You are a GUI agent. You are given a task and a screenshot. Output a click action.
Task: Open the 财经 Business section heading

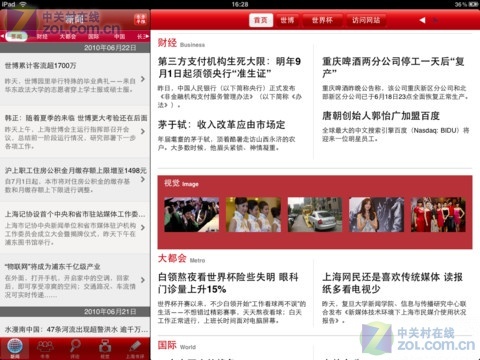[x=181, y=43]
